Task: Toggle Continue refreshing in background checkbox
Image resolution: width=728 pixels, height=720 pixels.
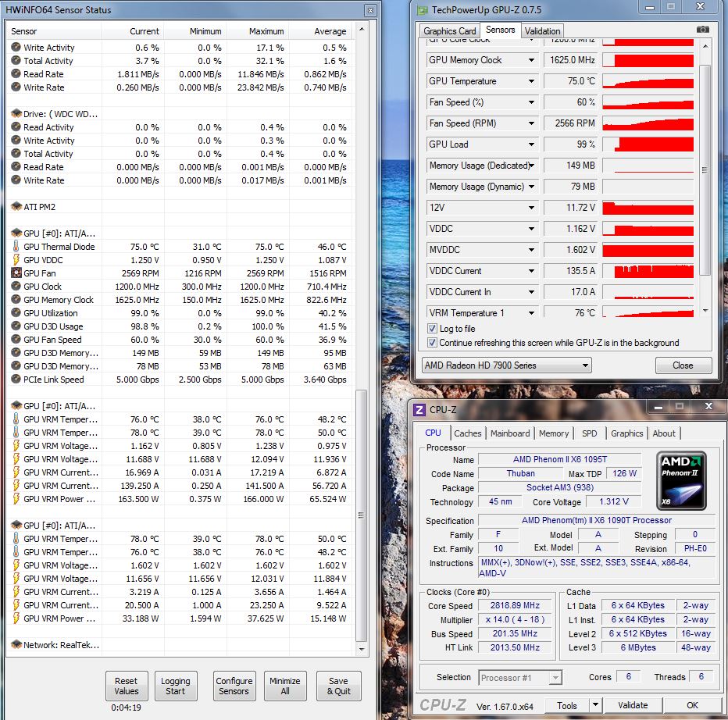Action: (432, 343)
